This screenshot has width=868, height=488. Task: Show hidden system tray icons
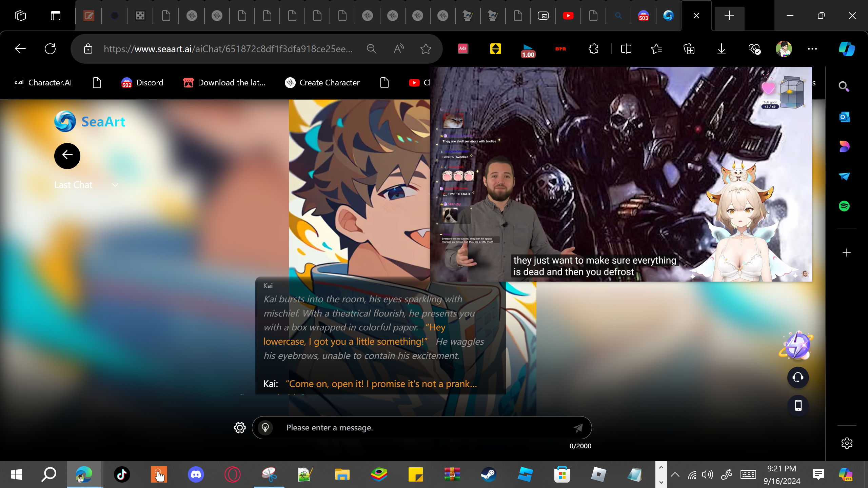(675, 474)
